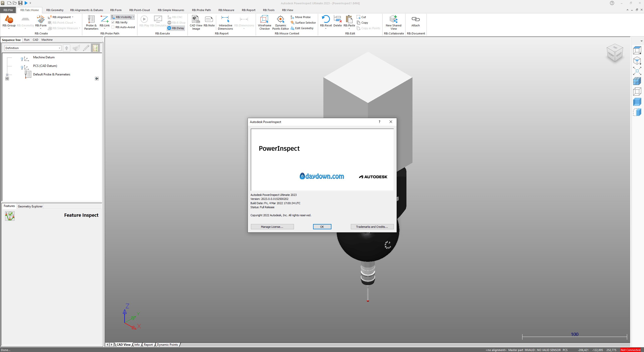
Task: Click the Feature Inspect icon
Action: pos(10,216)
